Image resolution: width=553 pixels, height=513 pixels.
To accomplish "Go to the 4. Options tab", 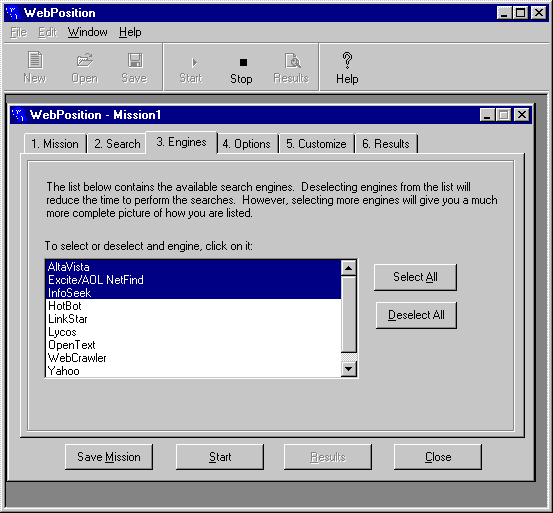I will [247, 144].
